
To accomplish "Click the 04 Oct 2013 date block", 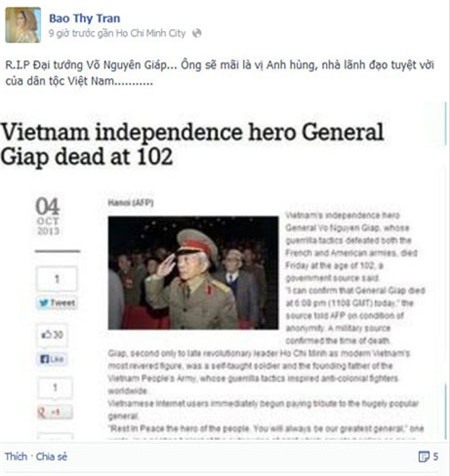I will click(48, 216).
